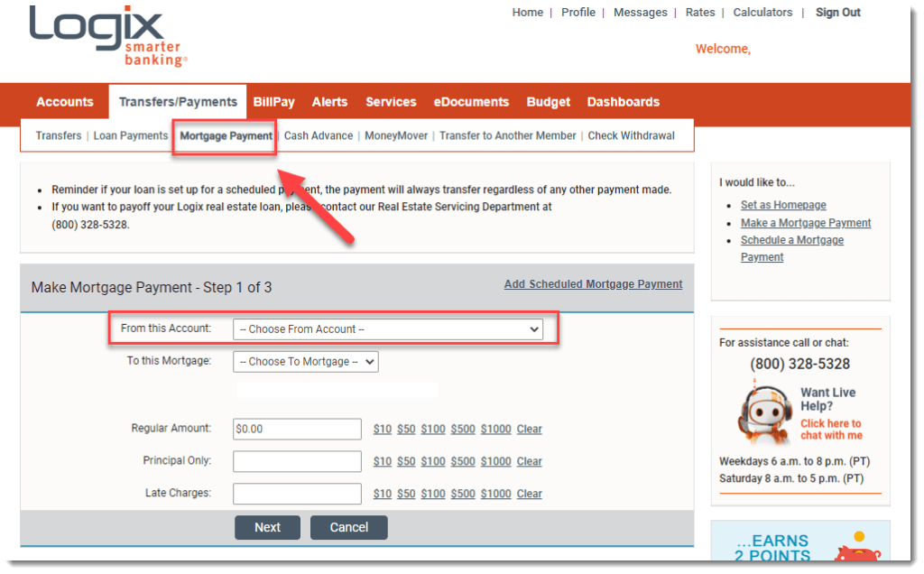The image size is (924, 574).
Task: Click the Principal Only input field
Action: coord(297,461)
